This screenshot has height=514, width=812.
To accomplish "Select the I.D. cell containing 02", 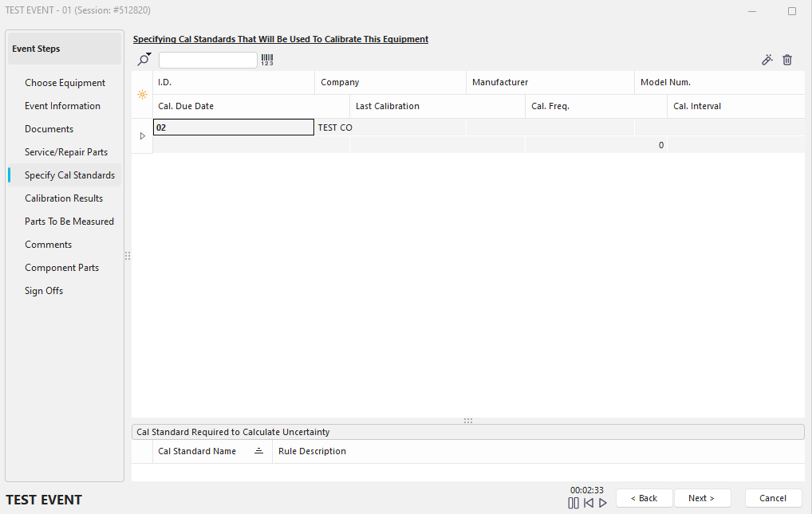I will tap(233, 128).
